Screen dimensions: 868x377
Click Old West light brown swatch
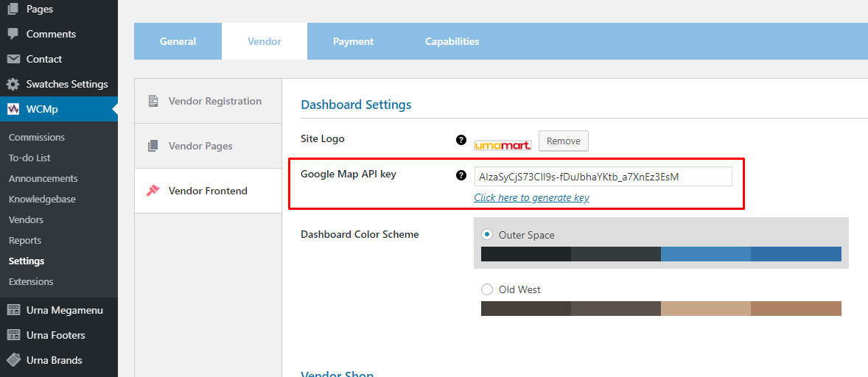tap(796, 309)
